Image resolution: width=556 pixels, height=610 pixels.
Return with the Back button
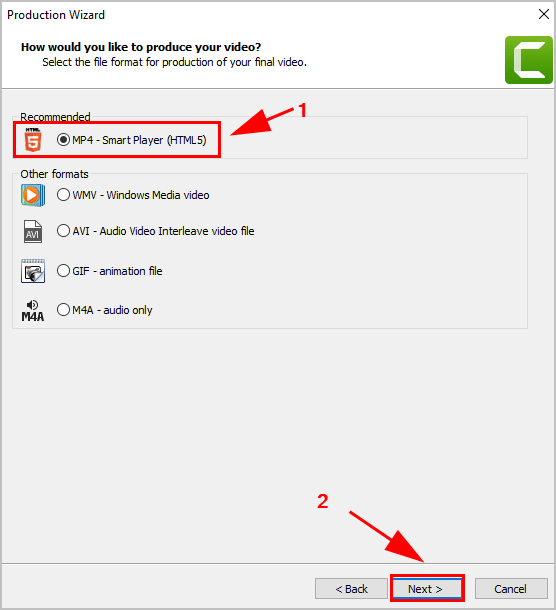tap(351, 589)
